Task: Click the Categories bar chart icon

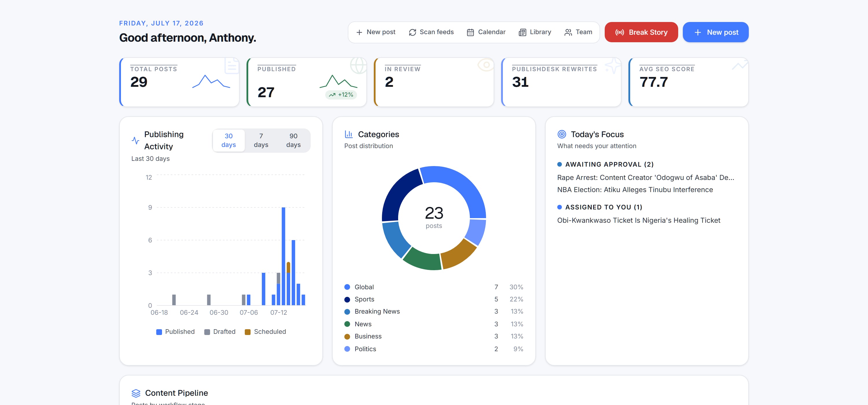Action: coord(349,134)
